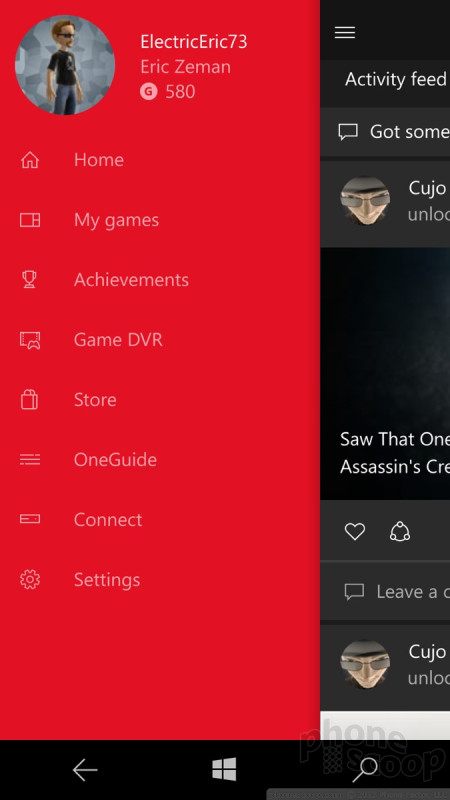The width and height of the screenshot is (450, 800).
Task: Click the Home house icon
Action: coord(30,160)
